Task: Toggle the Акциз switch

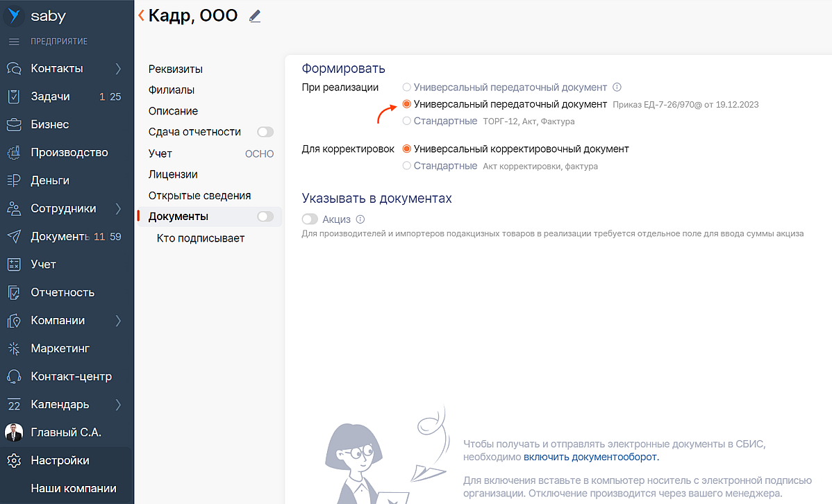Action: (x=310, y=219)
